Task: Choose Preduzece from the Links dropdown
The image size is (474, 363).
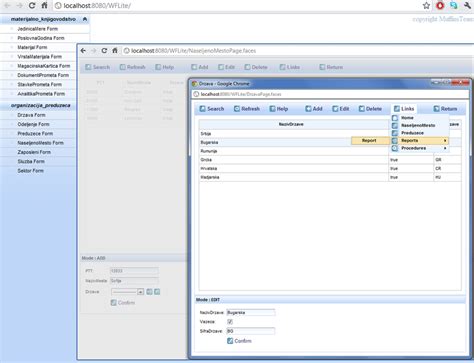Action: (412, 133)
